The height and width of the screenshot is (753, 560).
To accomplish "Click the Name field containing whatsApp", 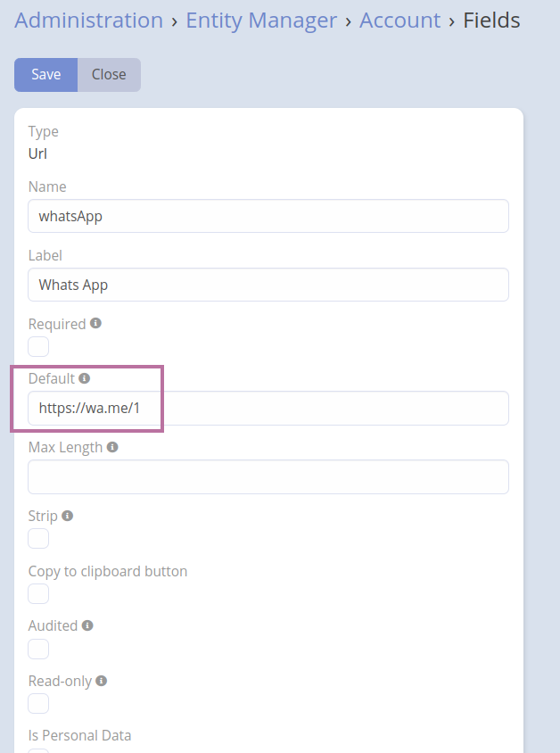I will point(268,216).
